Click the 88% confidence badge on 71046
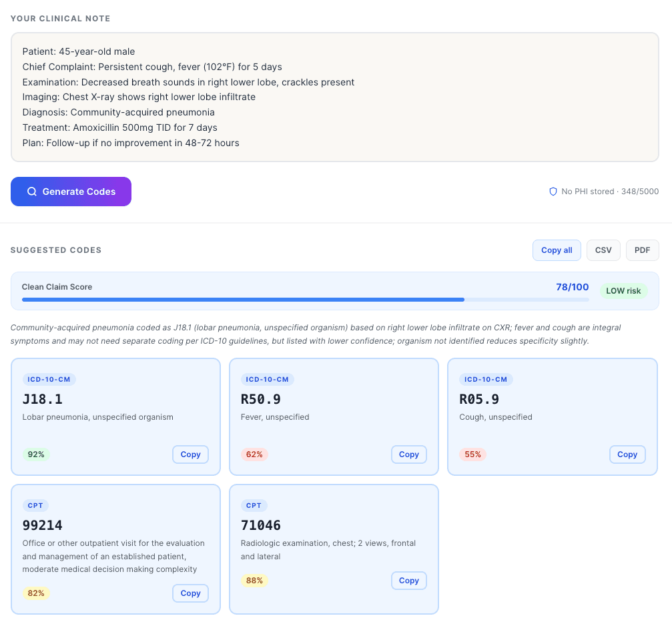Screen dimensions: 672x624 pyautogui.click(x=254, y=581)
